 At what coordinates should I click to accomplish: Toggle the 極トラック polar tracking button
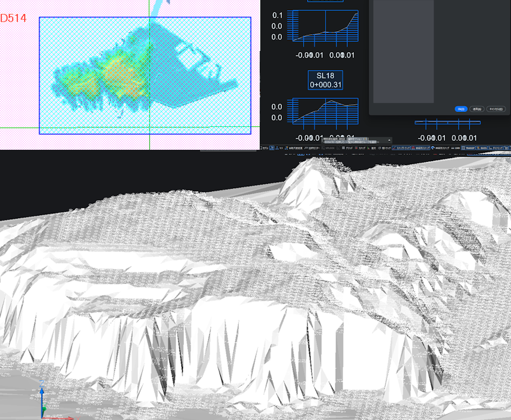(x=384, y=148)
